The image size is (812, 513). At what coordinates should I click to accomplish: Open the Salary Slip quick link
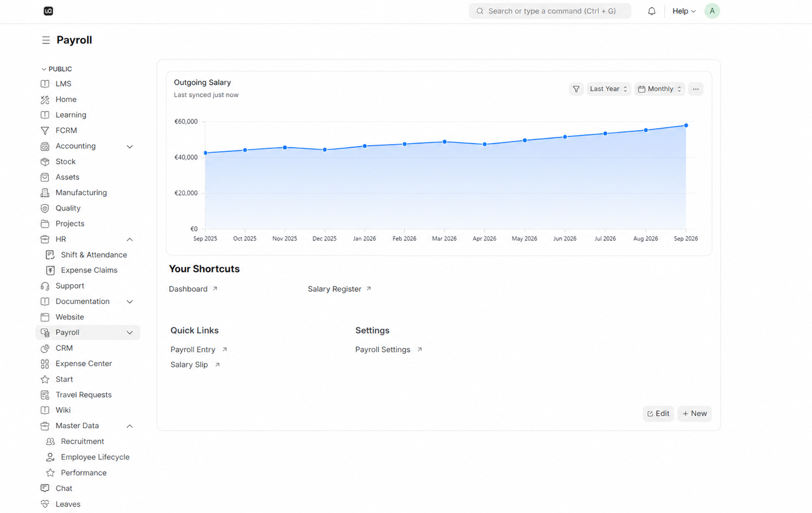[195, 365]
